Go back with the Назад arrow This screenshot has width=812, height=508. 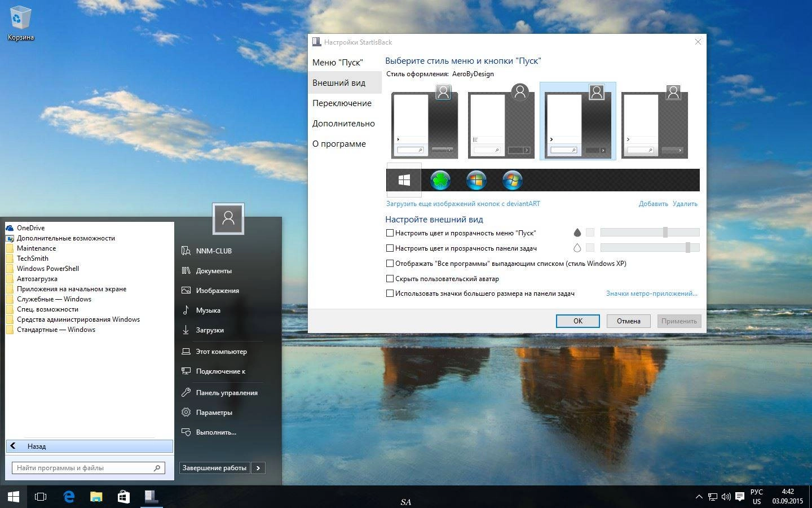click(x=90, y=446)
